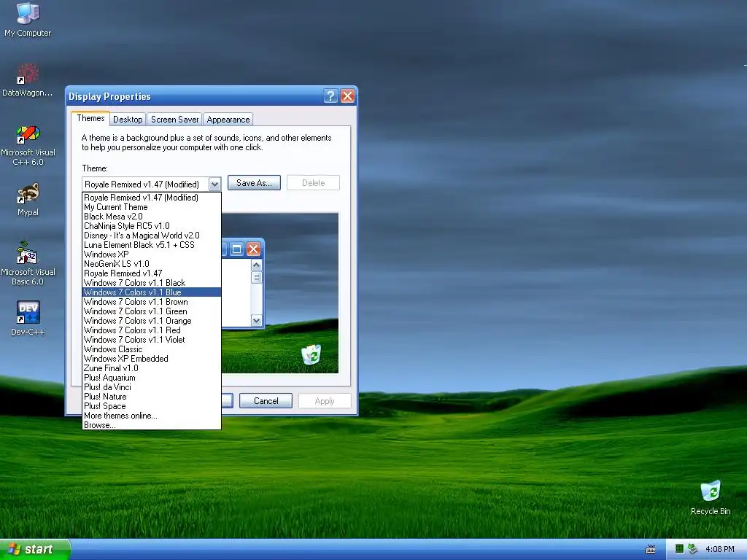Pick the Windows Classic theme
Image resolution: width=747 pixels, height=560 pixels.
coord(152,349)
